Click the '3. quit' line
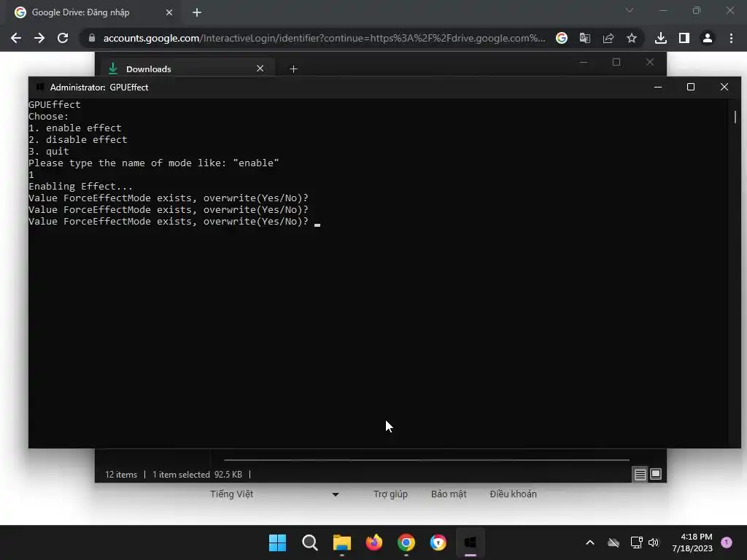The height and width of the screenshot is (560, 747). coord(49,152)
